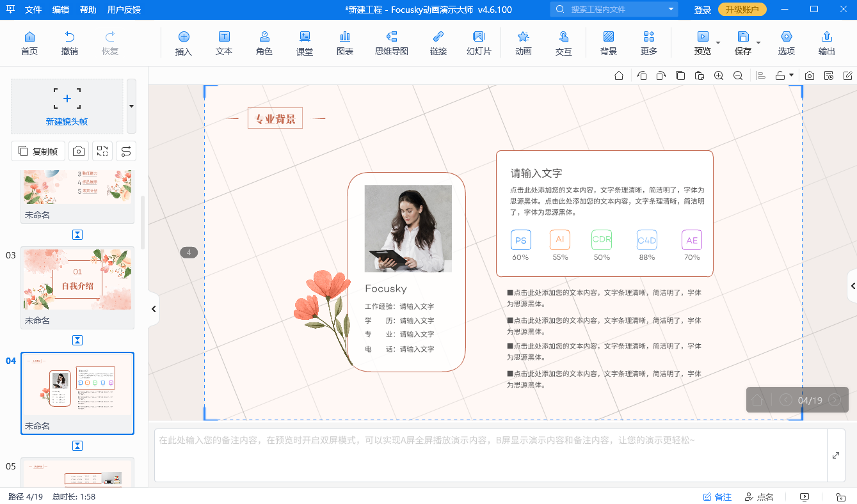Open the 插入 insert tool
This screenshot has width=857, height=504.
click(x=184, y=43)
